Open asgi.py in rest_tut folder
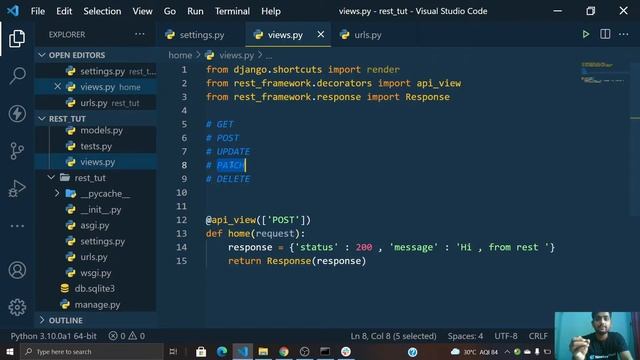The height and width of the screenshot is (360, 640). tap(96, 225)
